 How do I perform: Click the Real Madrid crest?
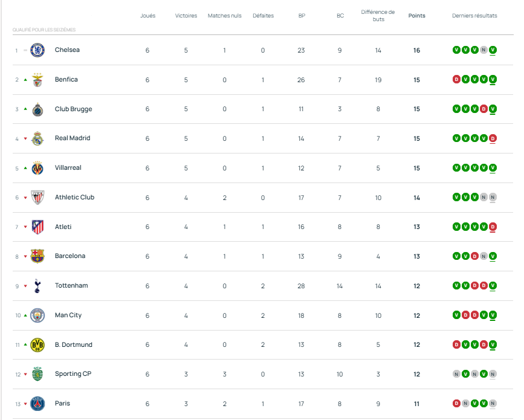point(37,138)
